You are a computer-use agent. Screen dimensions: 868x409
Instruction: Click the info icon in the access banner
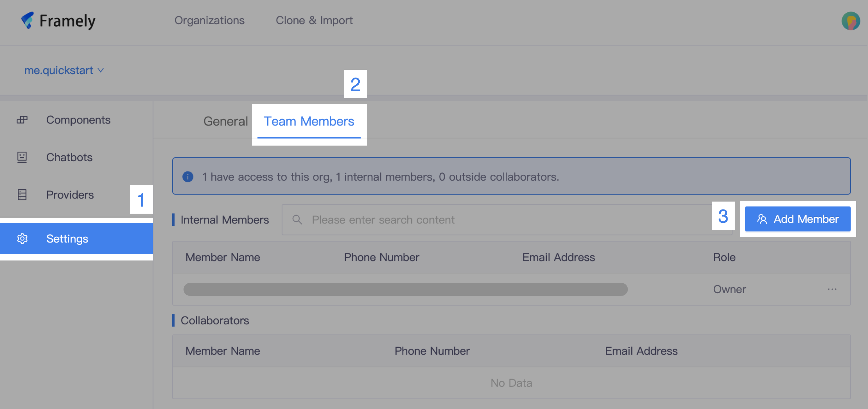(188, 177)
